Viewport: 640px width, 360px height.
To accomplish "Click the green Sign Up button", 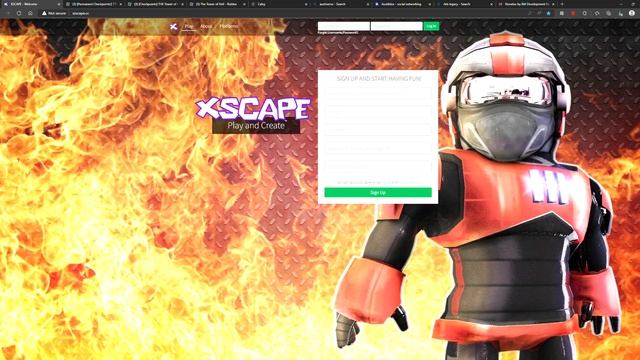I will pos(378,192).
